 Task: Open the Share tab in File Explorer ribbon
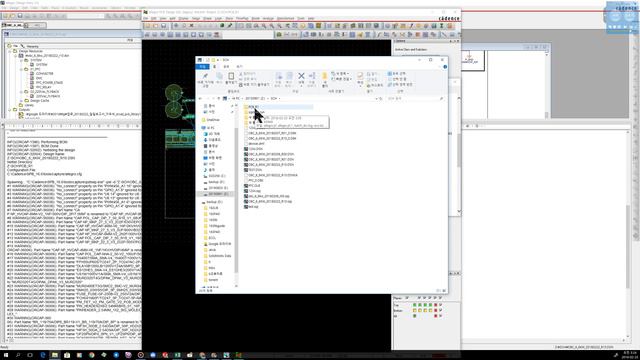226,67
